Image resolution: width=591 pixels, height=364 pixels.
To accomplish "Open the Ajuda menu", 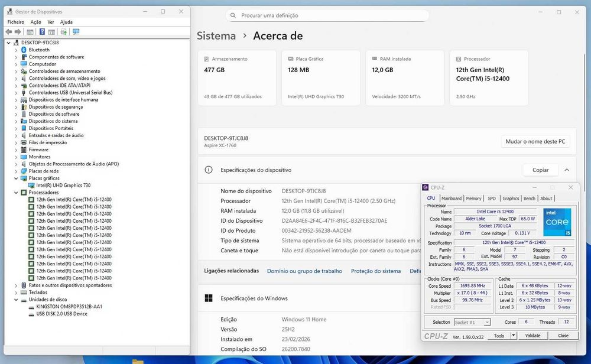I will click(66, 22).
